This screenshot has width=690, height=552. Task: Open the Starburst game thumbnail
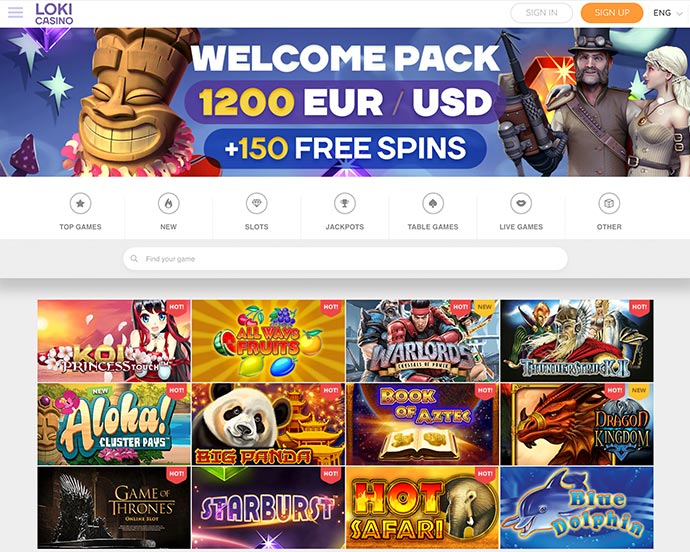click(x=268, y=508)
